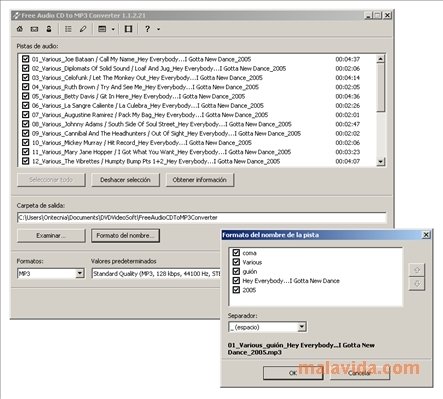Uncheck track 02 Diplomats Of Solid Sound
Viewport: 443px width, 399px height.
pos(25,68)
